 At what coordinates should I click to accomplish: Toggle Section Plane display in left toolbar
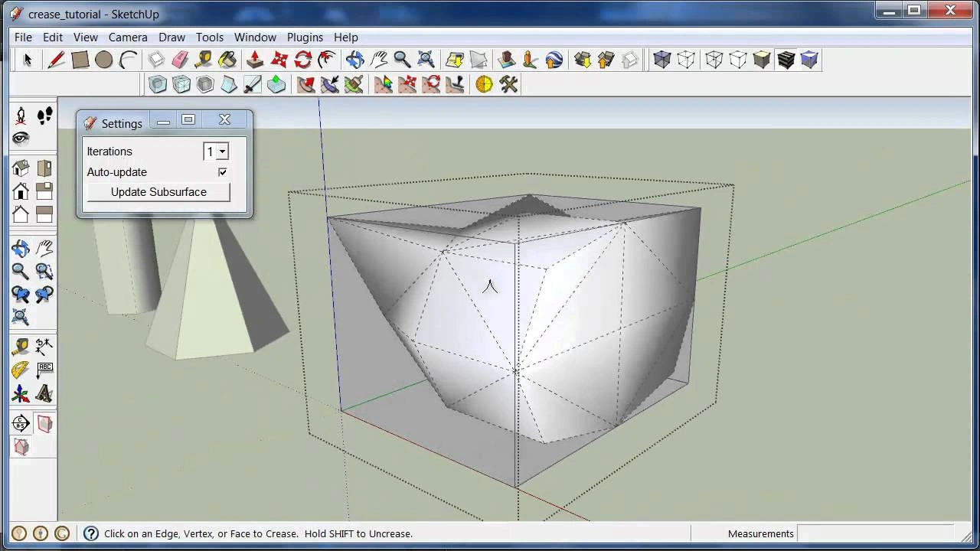(44, 423)
